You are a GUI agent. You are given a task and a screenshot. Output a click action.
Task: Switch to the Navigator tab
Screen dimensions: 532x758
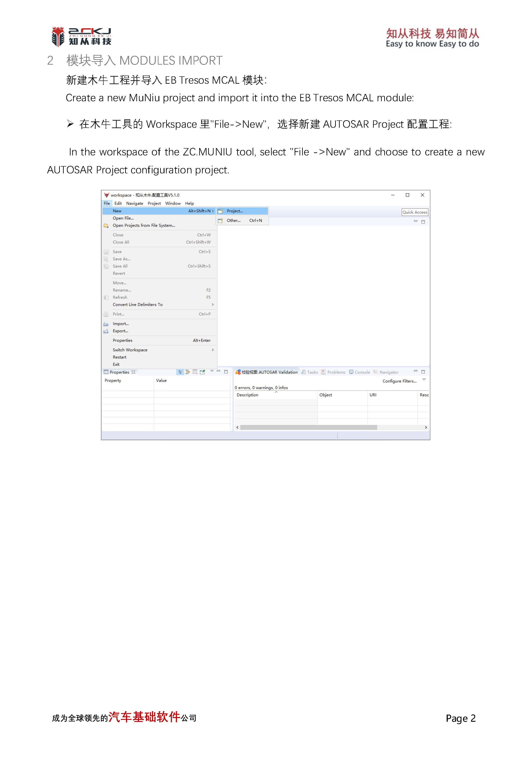click(386, 372)
